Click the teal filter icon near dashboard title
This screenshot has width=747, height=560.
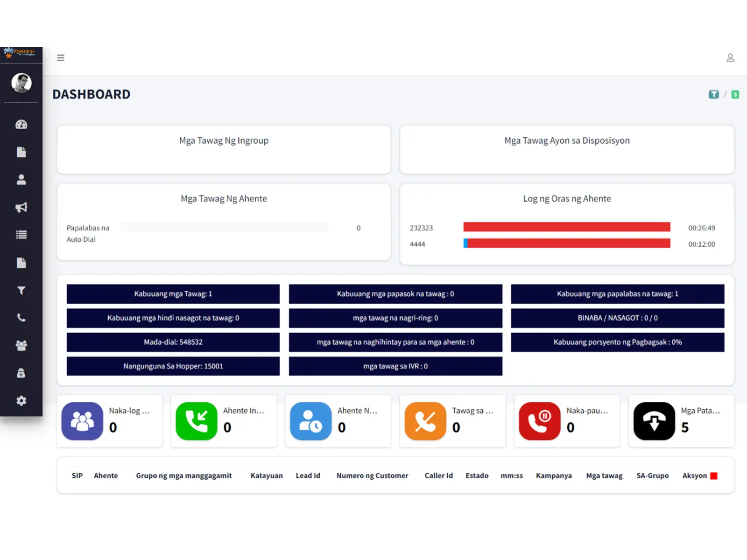coord(713,95)
